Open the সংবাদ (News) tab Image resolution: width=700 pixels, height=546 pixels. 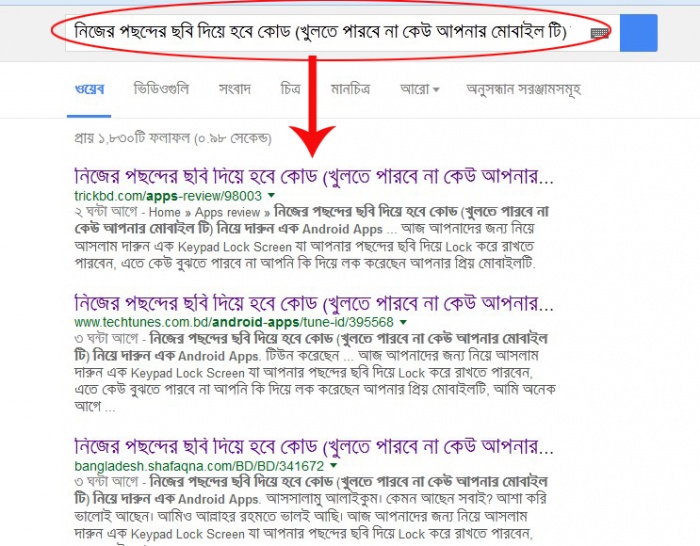[235, 89]
